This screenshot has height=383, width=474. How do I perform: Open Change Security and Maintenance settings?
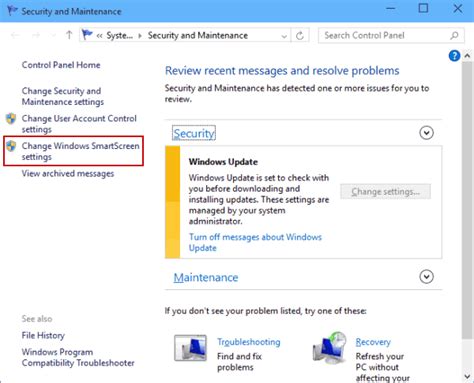[x=63, y=96]
